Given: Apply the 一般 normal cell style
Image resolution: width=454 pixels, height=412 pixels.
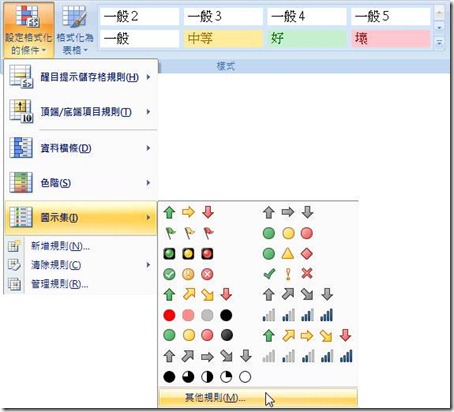Looking at the screenshot, I should (139, 38).
